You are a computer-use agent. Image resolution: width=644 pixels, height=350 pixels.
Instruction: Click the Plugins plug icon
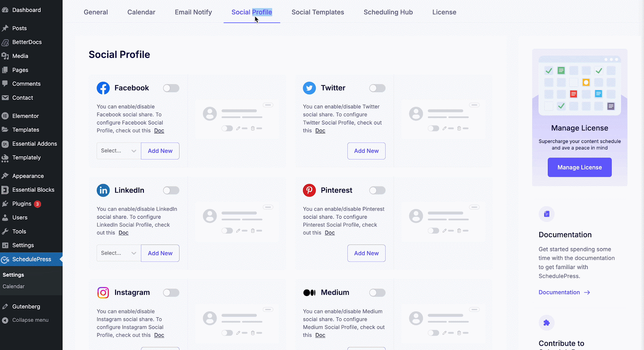coord(5,204)
